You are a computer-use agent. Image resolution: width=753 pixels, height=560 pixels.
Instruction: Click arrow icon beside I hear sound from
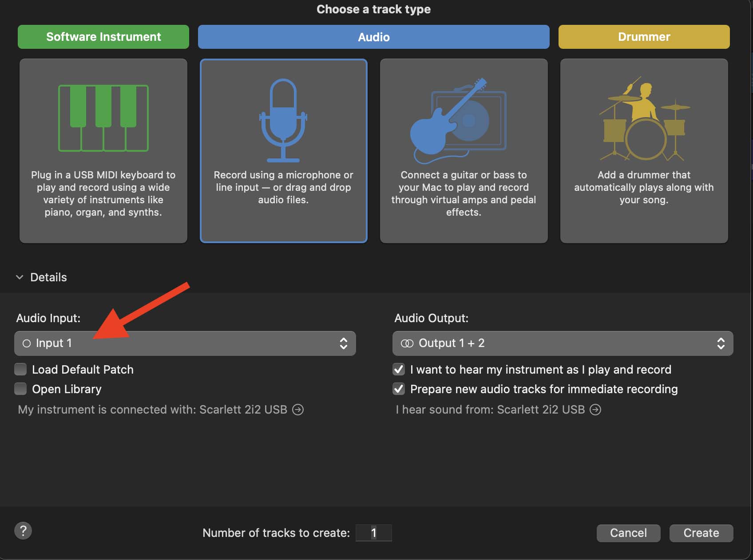point(595,410)
